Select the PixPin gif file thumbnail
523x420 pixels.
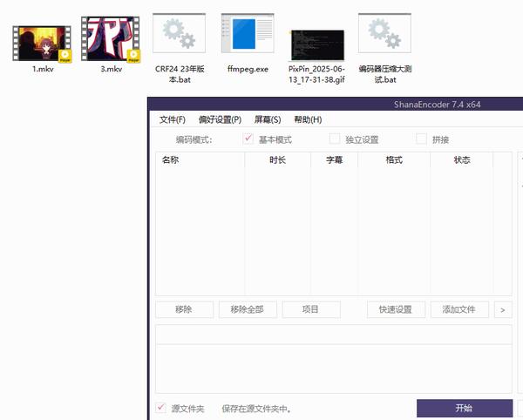click(x=316, y=45)
